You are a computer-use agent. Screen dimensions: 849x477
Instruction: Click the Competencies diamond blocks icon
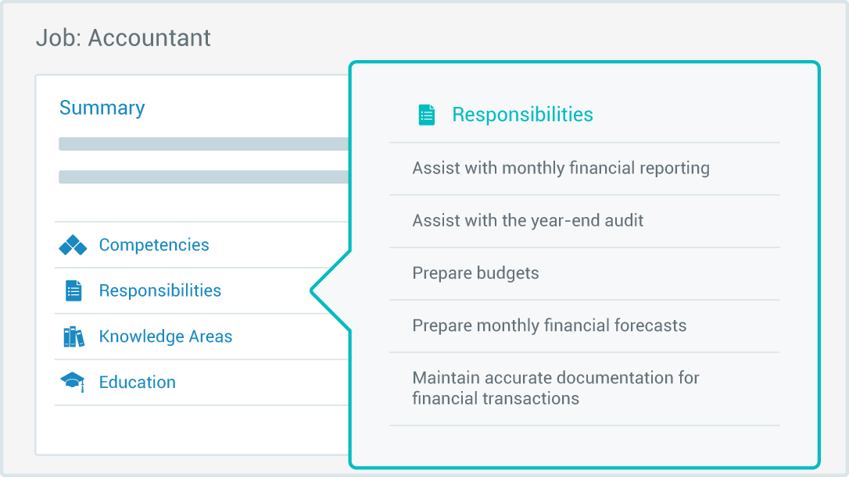(73, 245)
